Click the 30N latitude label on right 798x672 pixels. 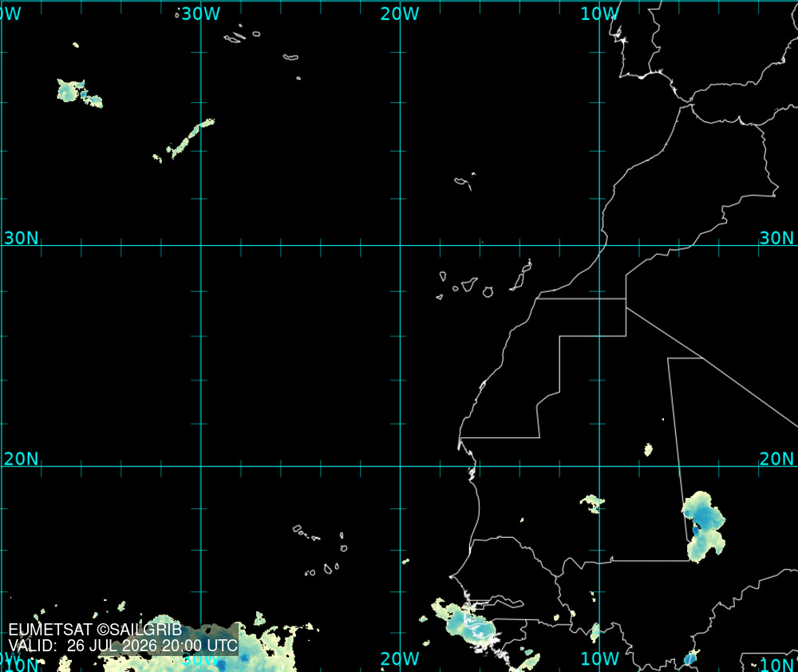coord(776,238)
